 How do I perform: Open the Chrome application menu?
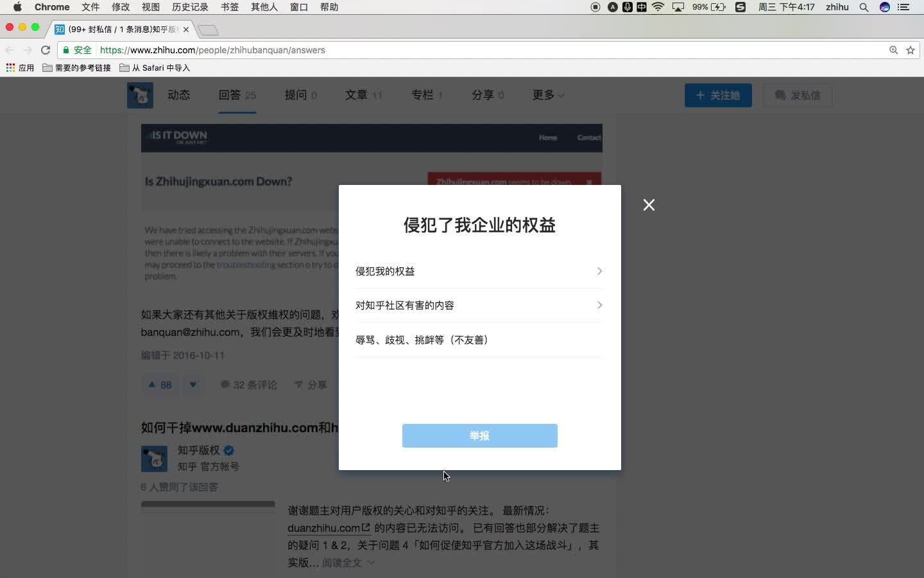52,7
